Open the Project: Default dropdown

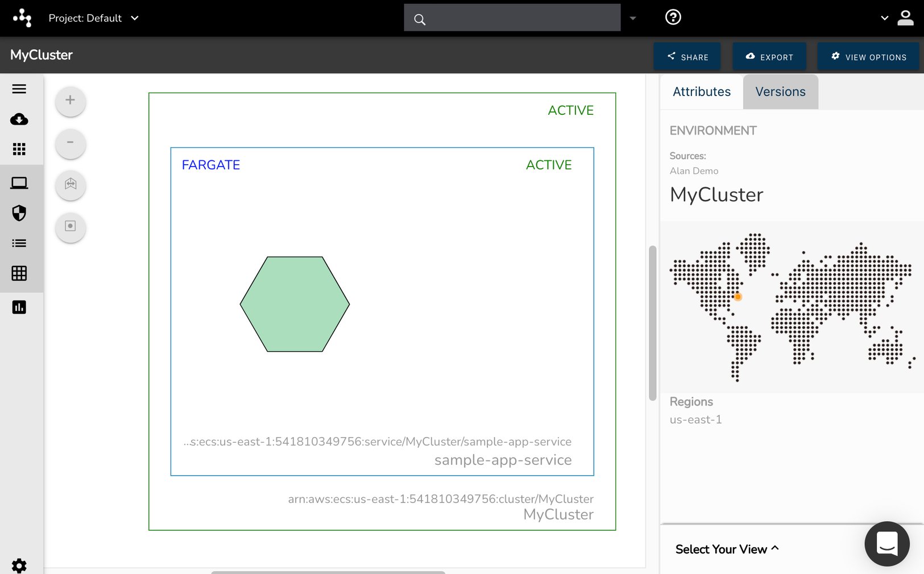[x=94, y=18]
